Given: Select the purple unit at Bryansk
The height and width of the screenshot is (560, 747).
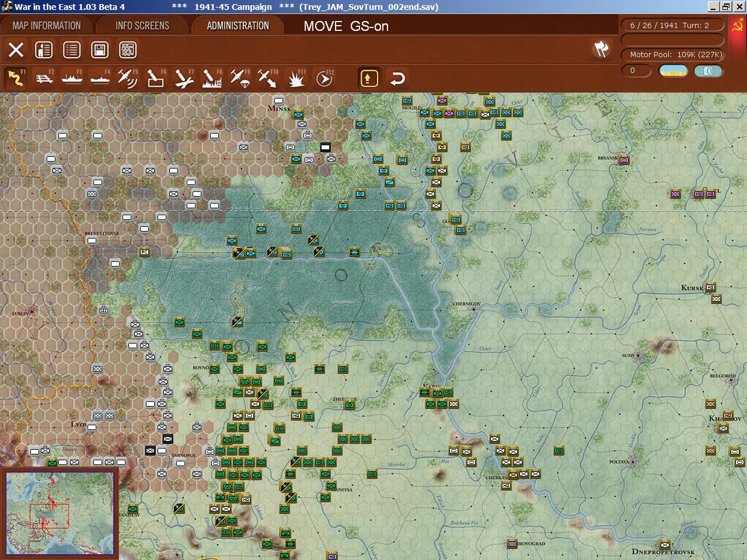Looking at the screenshot, I should click(624, 159).
